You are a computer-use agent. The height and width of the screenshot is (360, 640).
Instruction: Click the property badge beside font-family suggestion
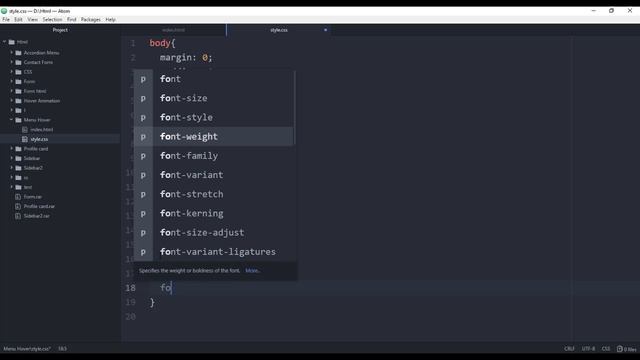tap(143, 156)
